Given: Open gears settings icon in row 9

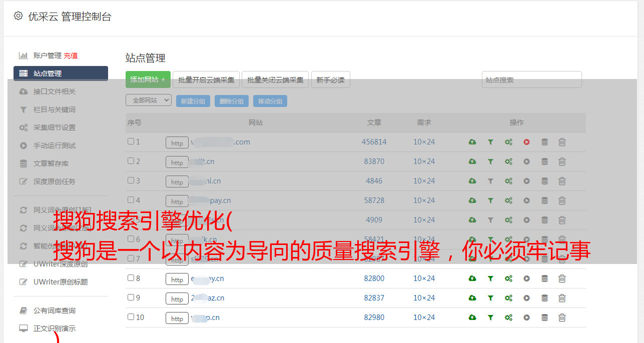Looking at the screenshot, I should coord(508,298).
